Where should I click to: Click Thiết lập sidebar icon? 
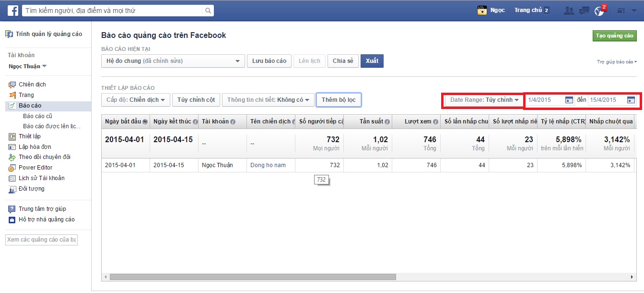click(x=12, y=136)
